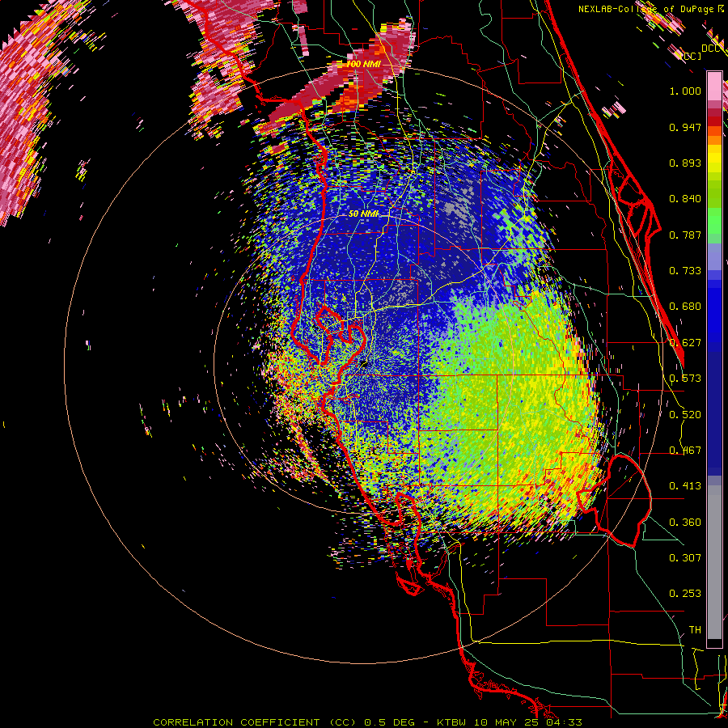Select the 1.000 value on the scale
Screen dimensions: 728x728
[x=685, y=91]
